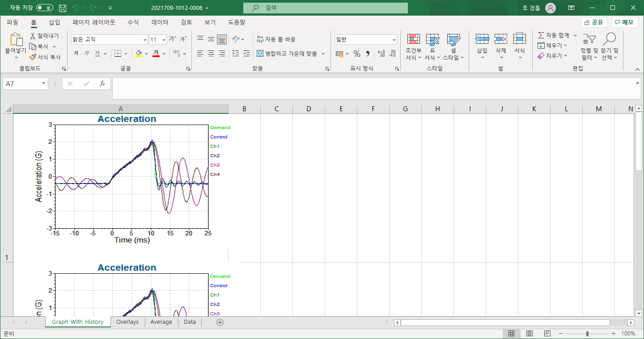Increase font size icon
The width and height of the screenshot is (644, 339).
pyautogui.click(x=172, y=39)
